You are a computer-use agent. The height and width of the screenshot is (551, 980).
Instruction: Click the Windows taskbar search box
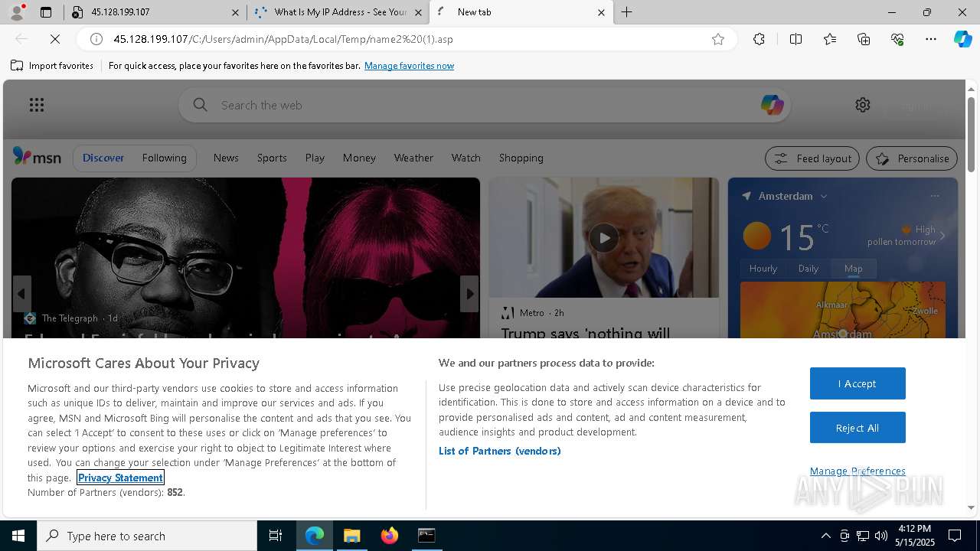(147, 536)
